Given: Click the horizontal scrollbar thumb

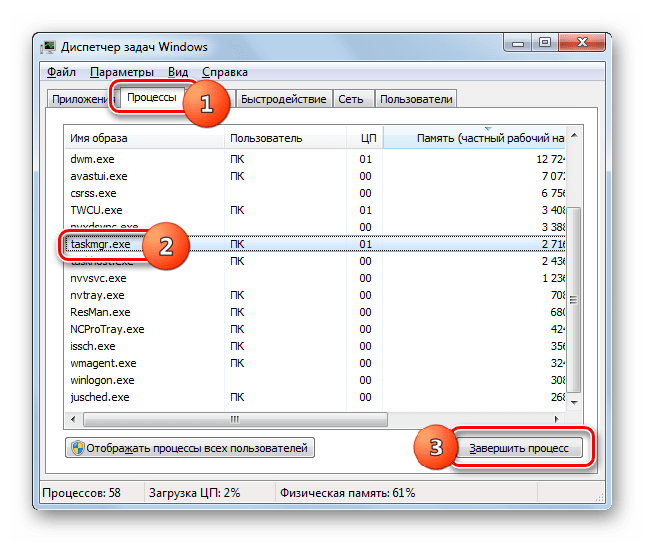Looking at the screenshot, I should click(235, 419).
